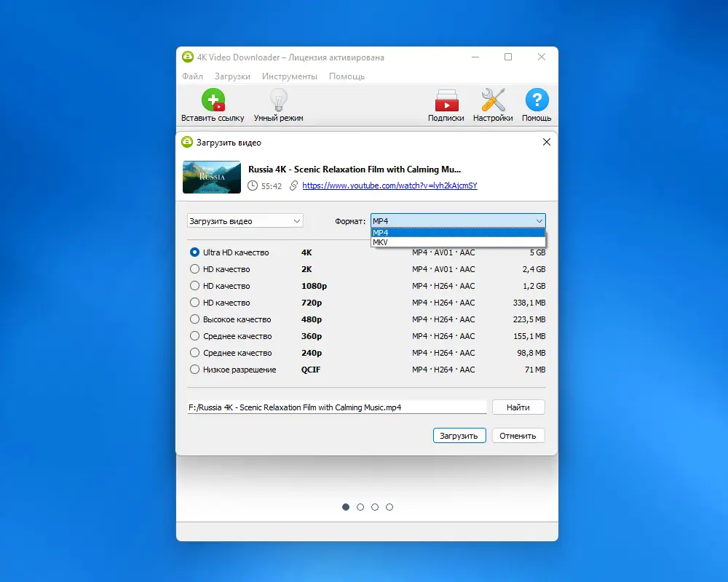Maximize the 4K Video Downloader window
This screenshot has height=582, width=728.
click(x=508, y=57)
